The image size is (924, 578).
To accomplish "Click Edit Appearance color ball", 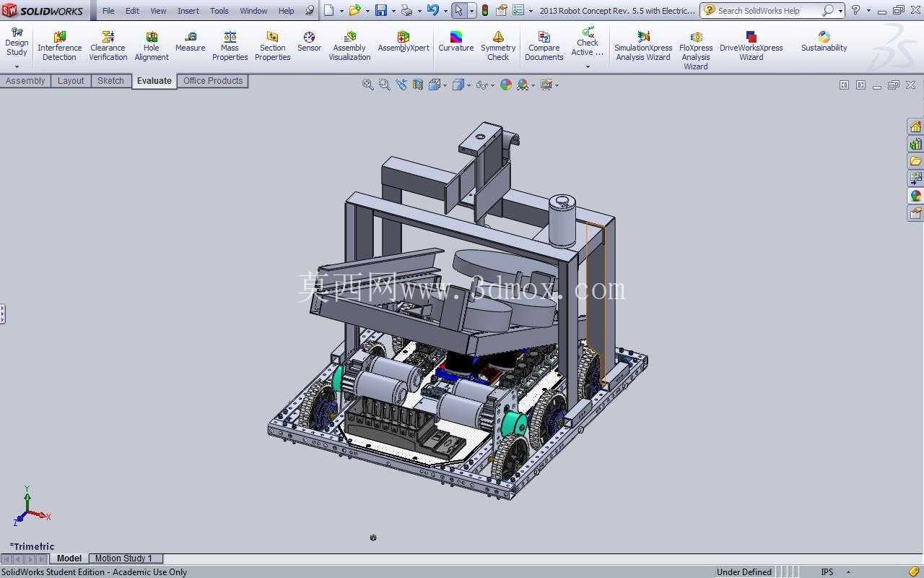I will point(505,85).
